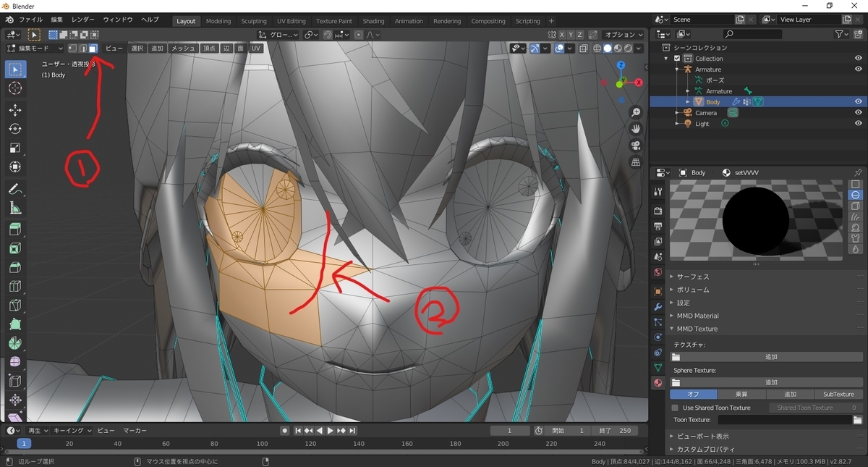Image resolution: width=868 pixels, height=467 pixels.
Task: Open the Material properties tab
Action: tap(658, 382)
